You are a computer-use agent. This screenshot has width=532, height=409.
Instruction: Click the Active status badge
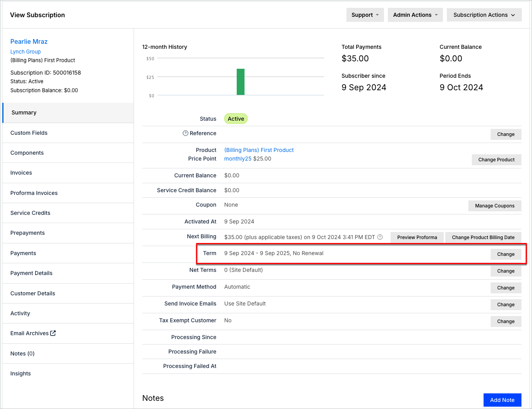click(236, 119)
